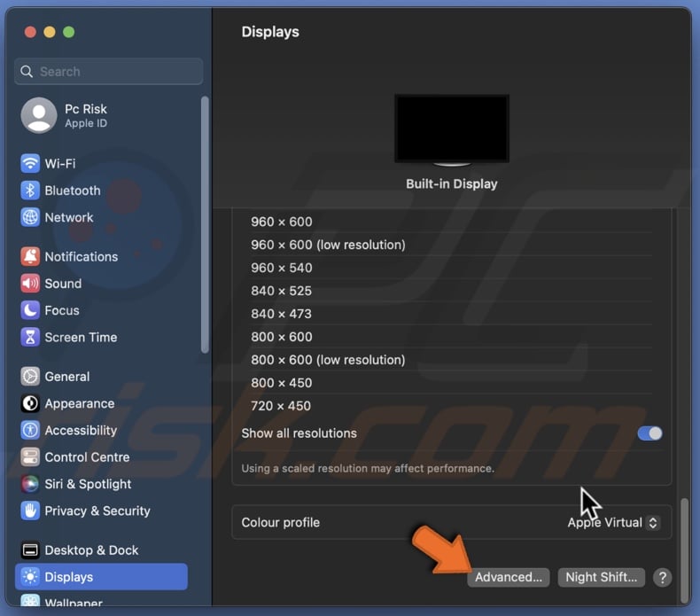This screenshot has width=700, height=616.
Task: Go to the Siri & Spotlight label
Action: click(88, 484)
